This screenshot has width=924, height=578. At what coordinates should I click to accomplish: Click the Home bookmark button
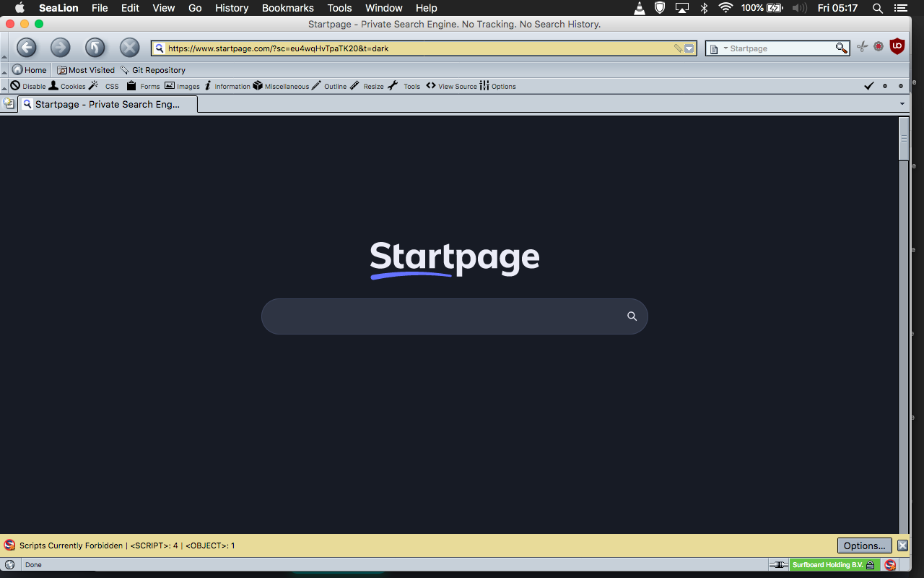(x=30, y=70)
